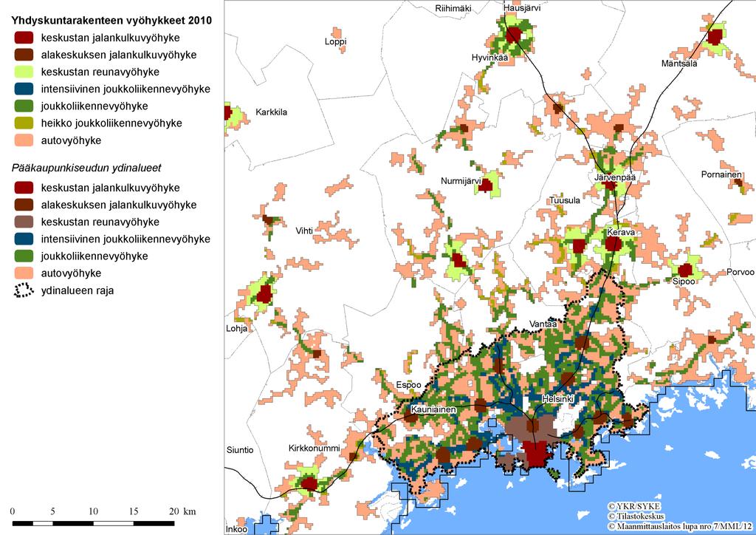Click the olive heikko joukkoliikennevyöhyke legend swatch
This screenshot has height=535, width=756.
click(x=24, y=123)
